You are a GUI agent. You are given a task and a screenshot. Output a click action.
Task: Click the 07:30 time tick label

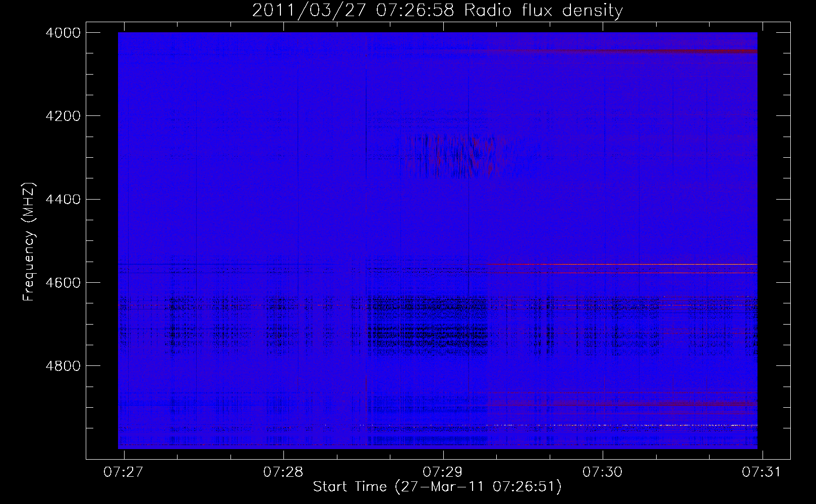(x=603, y=472)
